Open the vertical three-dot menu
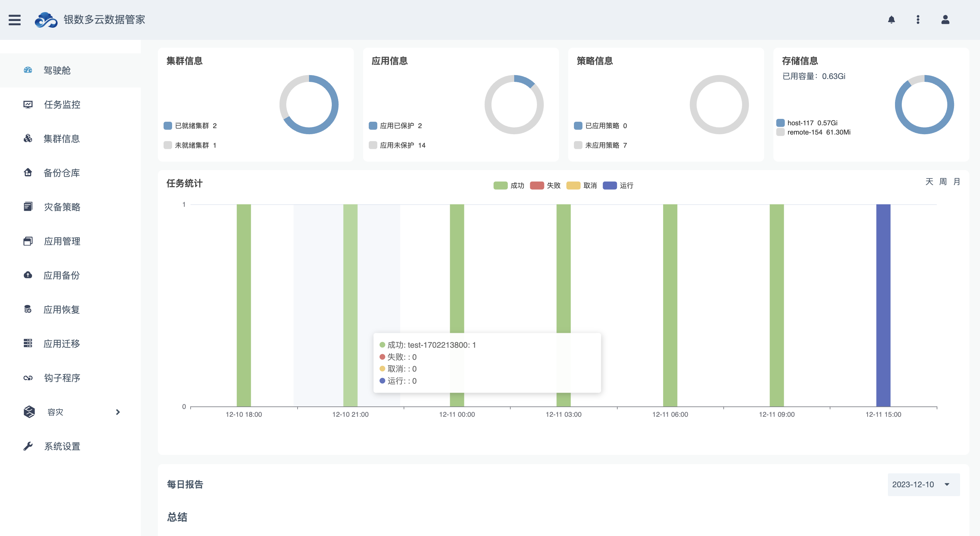The image size is (980, 536). click(918, 20)
